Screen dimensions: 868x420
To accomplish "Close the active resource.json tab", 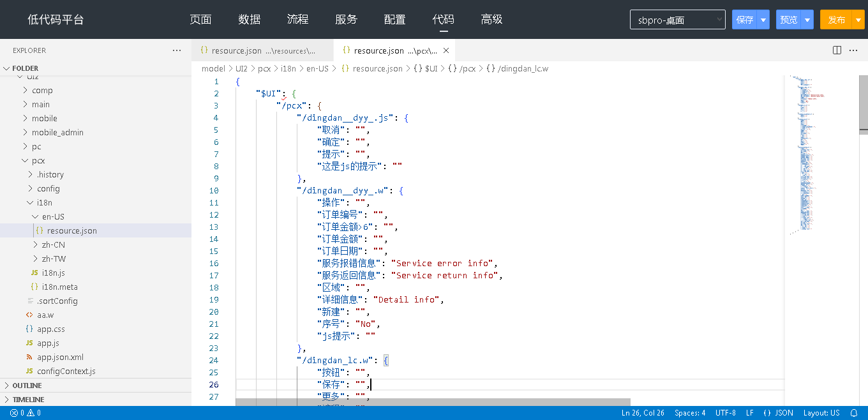I will pyautogui.click(x=446, y=50).
